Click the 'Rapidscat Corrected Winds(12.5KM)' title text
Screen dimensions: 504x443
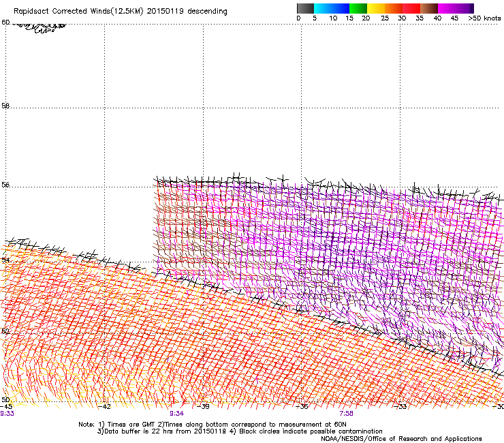click(78, 12)
